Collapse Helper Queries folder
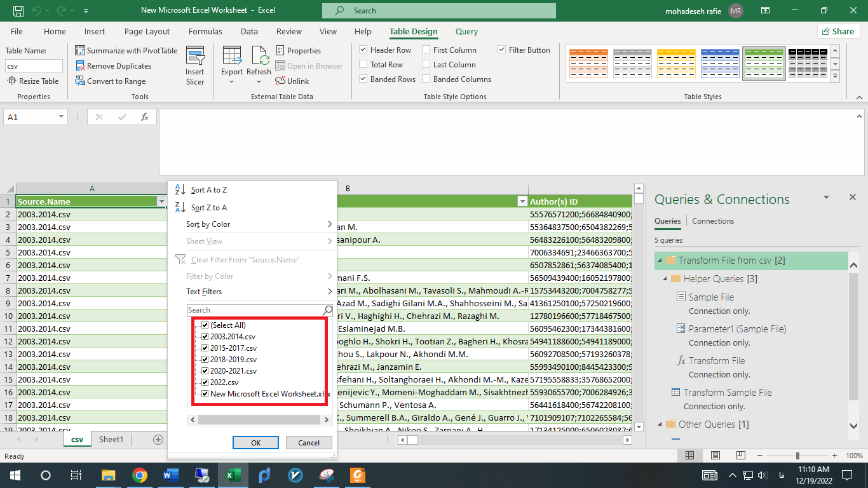Image resolution: width=868 pixels, height=488 pixels. tap(665, 279)
